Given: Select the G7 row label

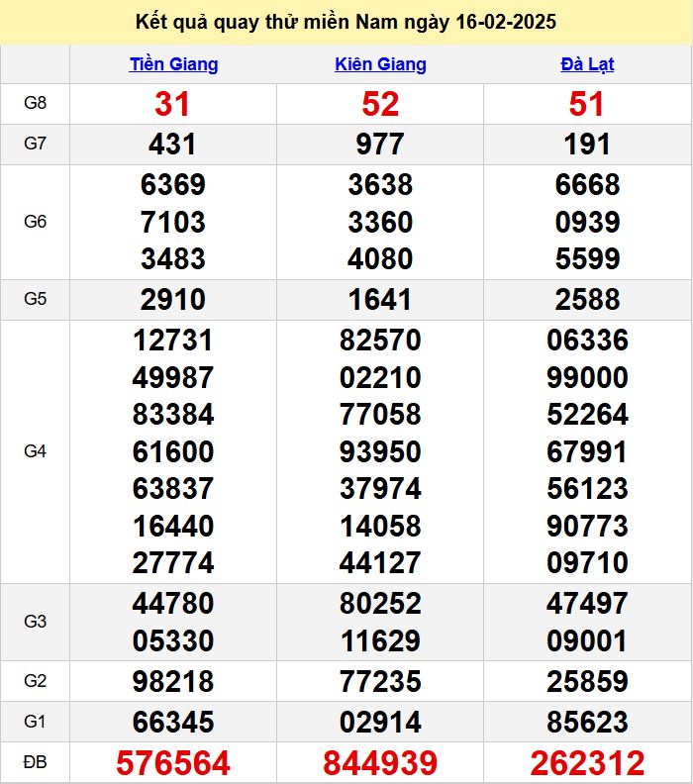Looking at the screenshot, I should pos(35,144).
